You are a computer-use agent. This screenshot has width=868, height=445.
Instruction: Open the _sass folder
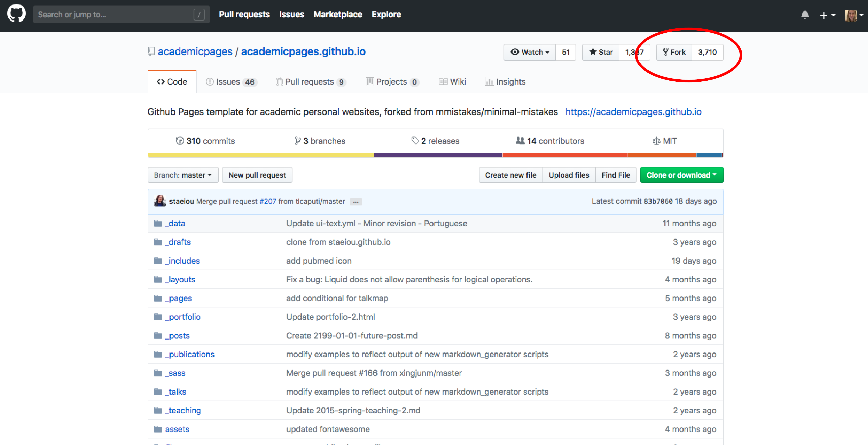[175, 373]
